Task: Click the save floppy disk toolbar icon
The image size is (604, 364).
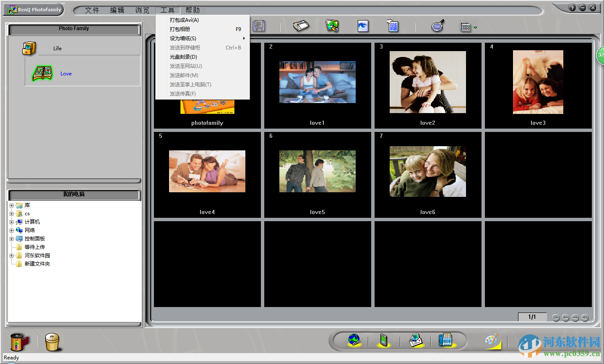Action: (259, 26)
